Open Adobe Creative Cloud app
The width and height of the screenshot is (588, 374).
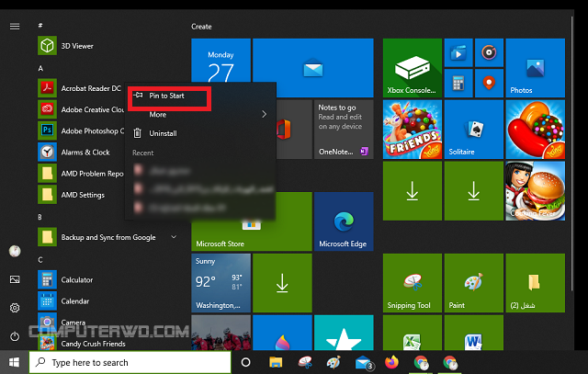[81, 109]
